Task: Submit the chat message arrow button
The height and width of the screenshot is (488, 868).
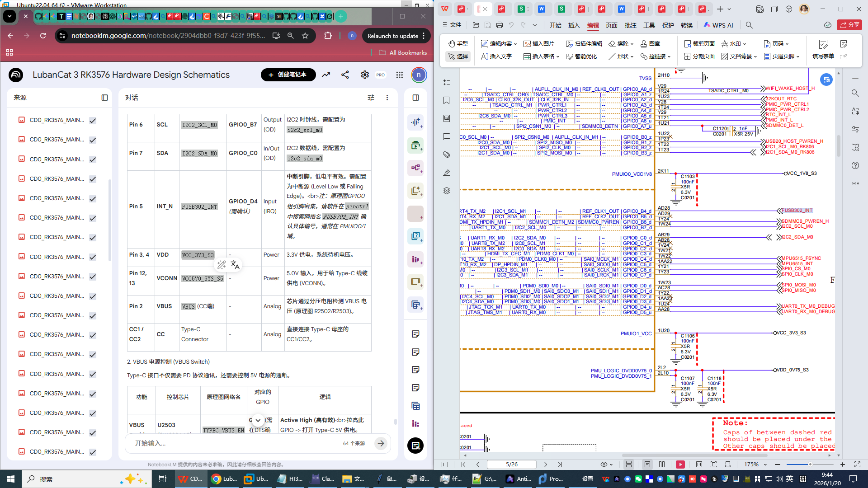Action: 381,443
